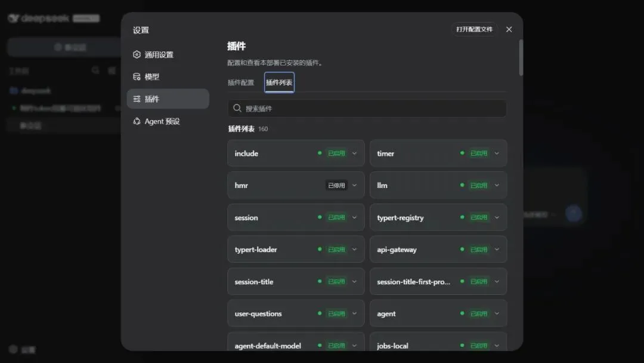
Task: Click the jobs-local plugin name
Action: (392, 346)
